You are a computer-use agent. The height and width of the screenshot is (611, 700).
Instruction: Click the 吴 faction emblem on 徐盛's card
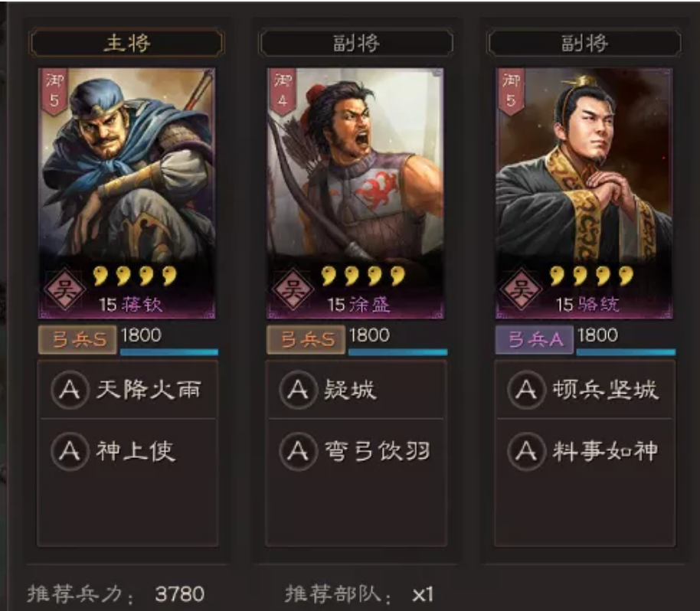[x=293, y=289]
